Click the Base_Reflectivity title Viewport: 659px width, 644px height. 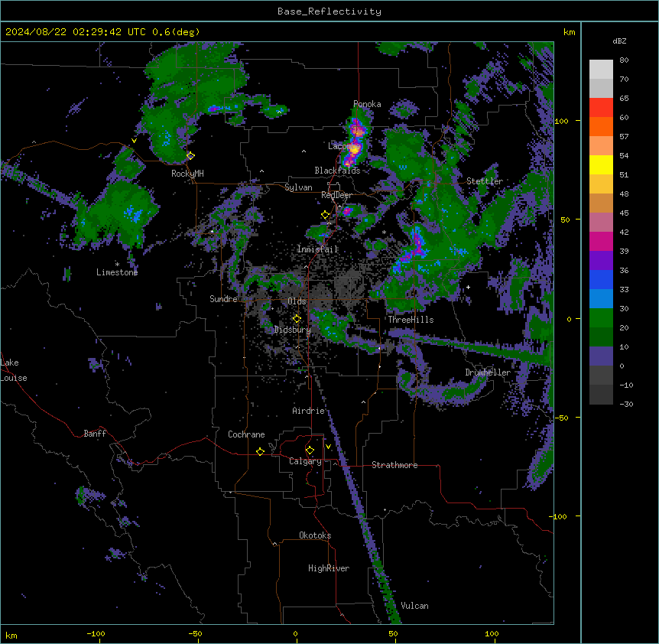(x=329, y=11)
